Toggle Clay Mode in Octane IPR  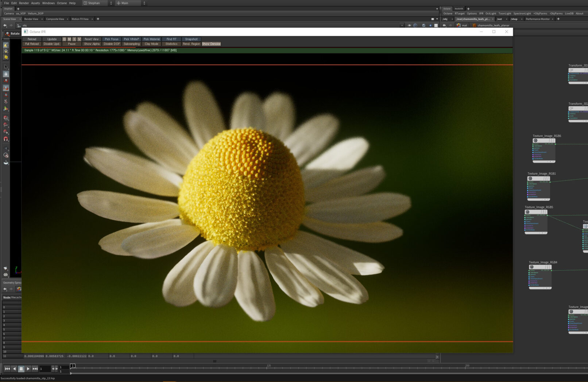[x=151, y=44]
